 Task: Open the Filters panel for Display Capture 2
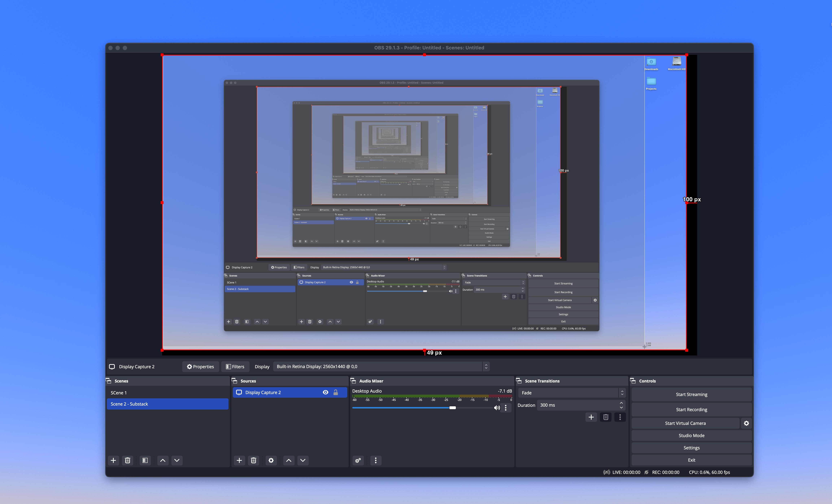(x=235, y=366)
